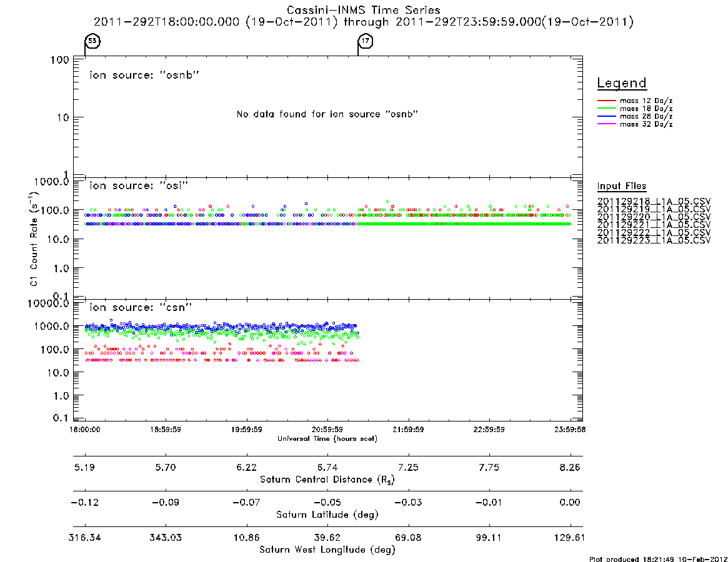Image resolution: width=728 pixels, height=562 pixels.
Task: Select the blue mass 28 Da/z legend line
Action: pyautogui.click(x=606, y=117)
